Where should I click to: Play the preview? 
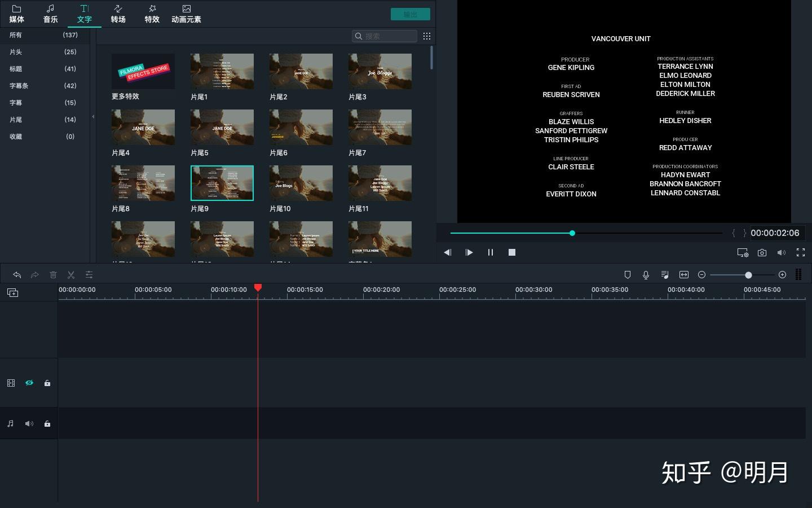click(469, 252)
